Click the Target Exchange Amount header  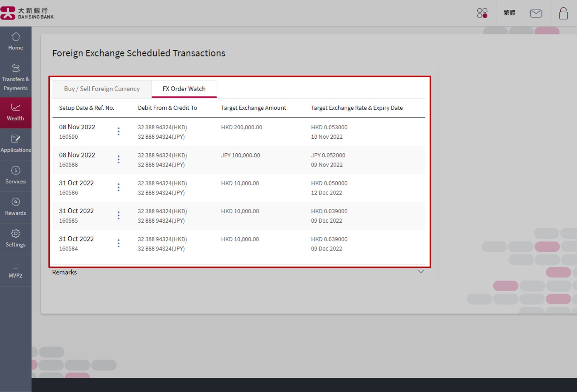point(253,108)
